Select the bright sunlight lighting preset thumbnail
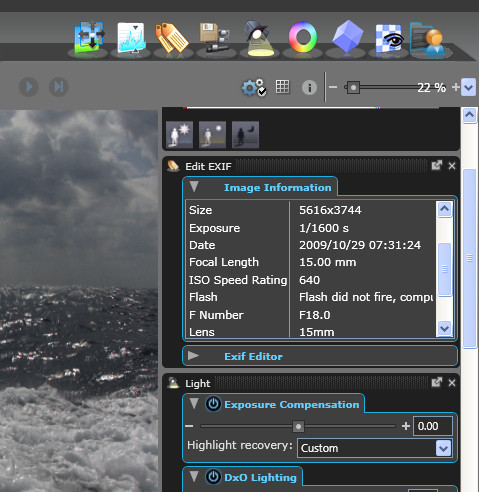 (x=179, y=135)
